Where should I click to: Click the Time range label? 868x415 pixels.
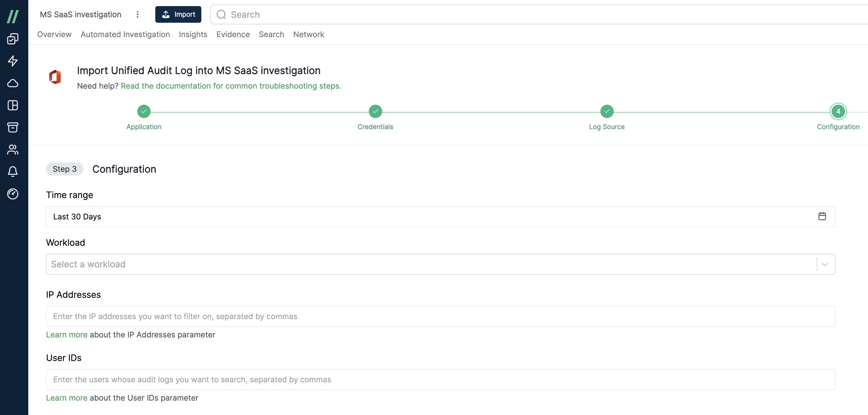click(x=70, y=195)
